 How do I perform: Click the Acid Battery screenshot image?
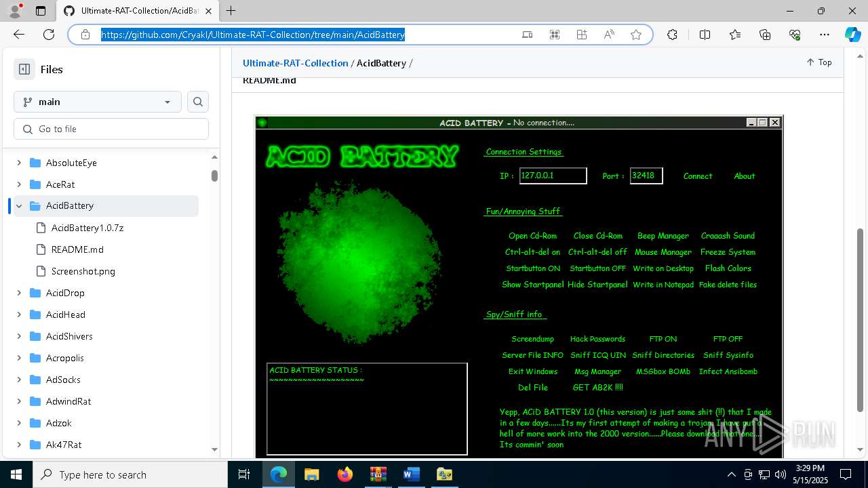tap(519, 286)
